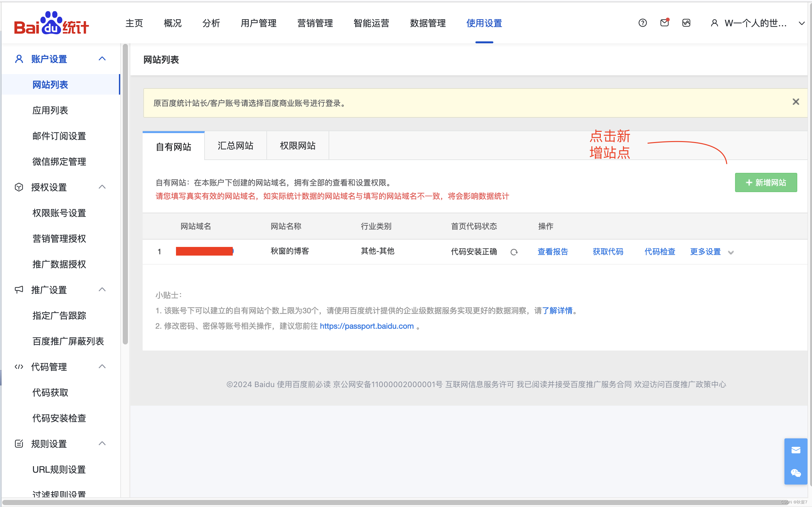This screenshot has height=507, width=812.
Task: Switch to the 汇总网站 tab
Action: pyautogui.click(x=236, y=146)
